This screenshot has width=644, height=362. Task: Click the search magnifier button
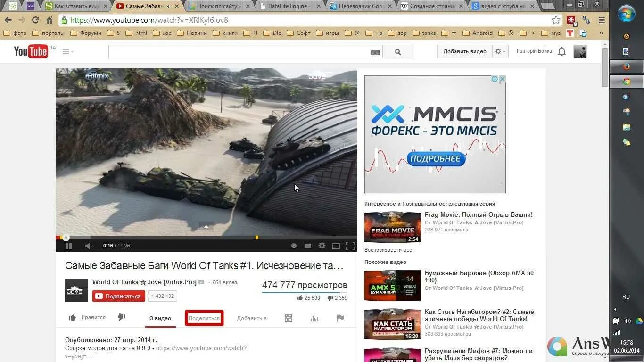click(x=398, y=52)
